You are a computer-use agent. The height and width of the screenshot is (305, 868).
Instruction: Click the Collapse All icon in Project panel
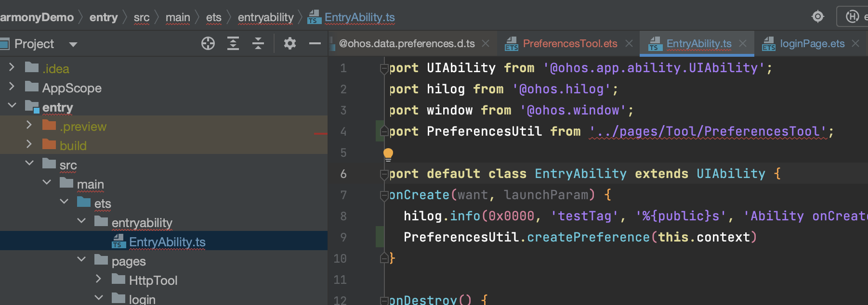[x=258, y=44]
